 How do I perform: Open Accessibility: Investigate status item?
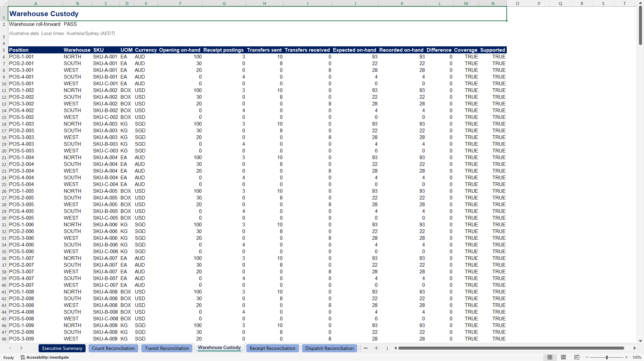click(45, 357)
